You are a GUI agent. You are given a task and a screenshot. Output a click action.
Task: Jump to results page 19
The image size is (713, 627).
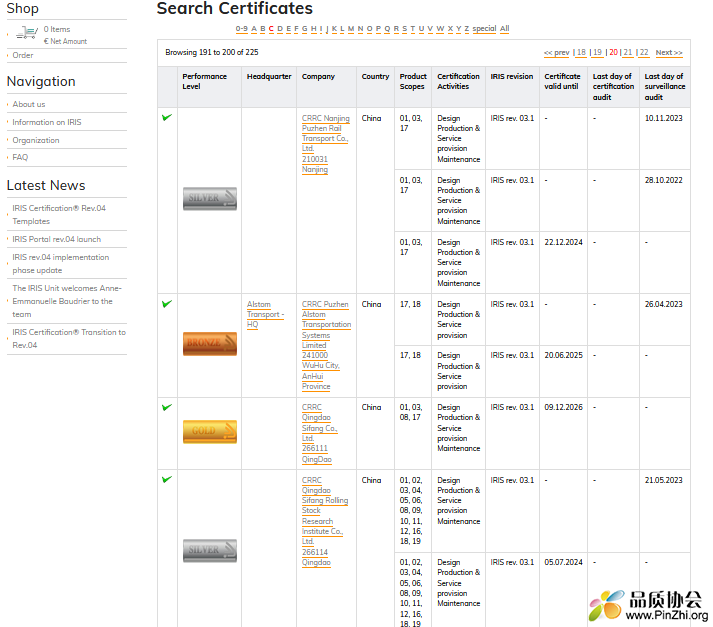pyautogui.click(x=598, y=53)
